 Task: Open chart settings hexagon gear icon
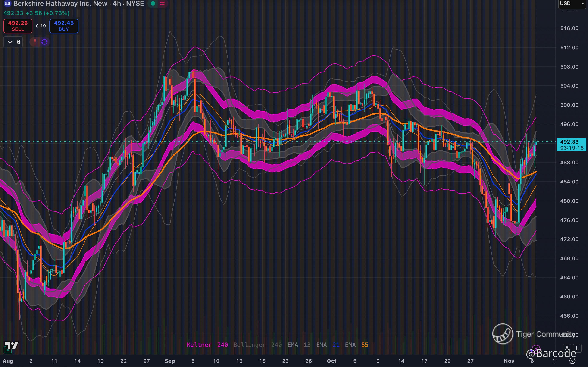tap(572, 361)
